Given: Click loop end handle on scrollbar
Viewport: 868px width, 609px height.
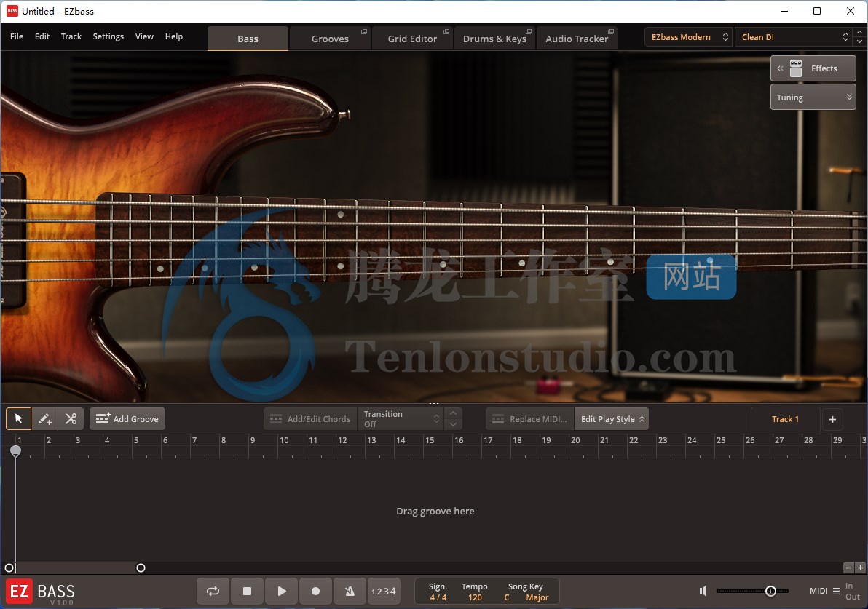Looking at the screenshot, I should coord(141,568).
